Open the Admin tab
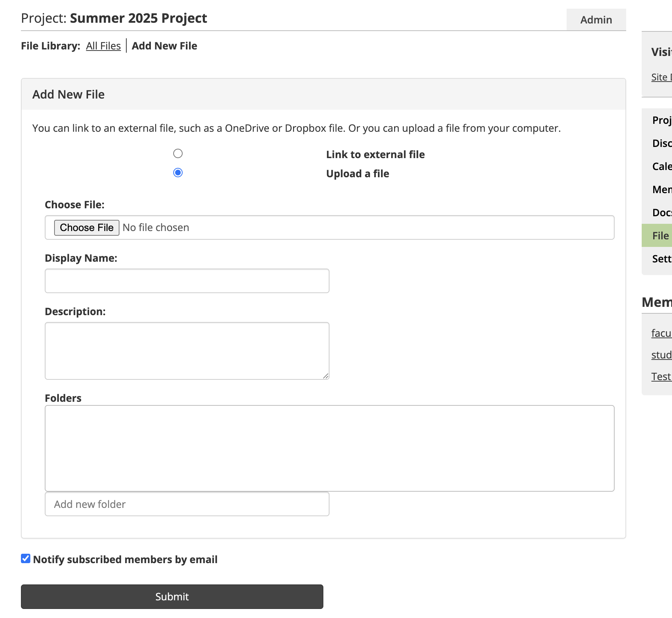Viewport: 672px width, 618px height. pos(596,20)
